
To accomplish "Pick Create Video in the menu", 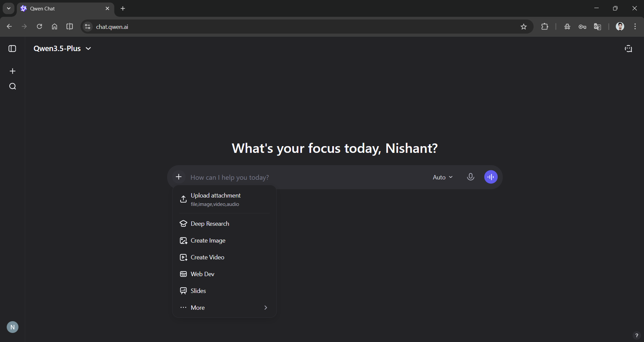I will click(x=207, y=257).
